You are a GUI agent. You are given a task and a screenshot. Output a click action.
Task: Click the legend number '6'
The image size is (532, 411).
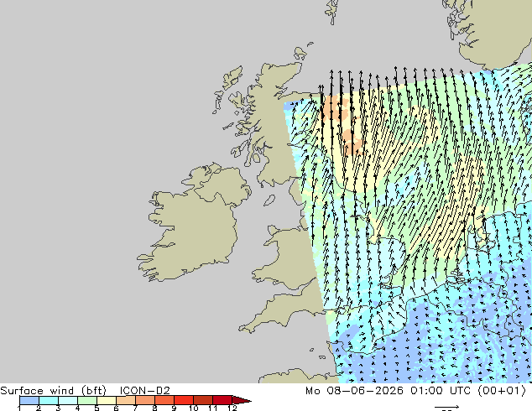click(x=116, y=408)
